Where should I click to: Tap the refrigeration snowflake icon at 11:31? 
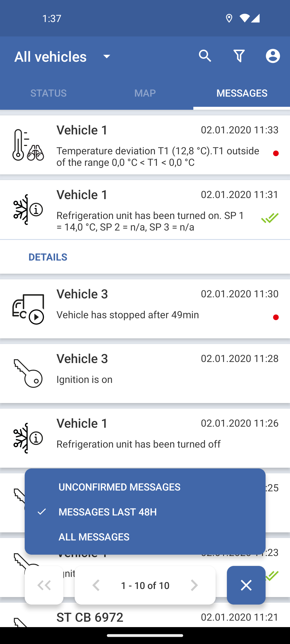28,210
